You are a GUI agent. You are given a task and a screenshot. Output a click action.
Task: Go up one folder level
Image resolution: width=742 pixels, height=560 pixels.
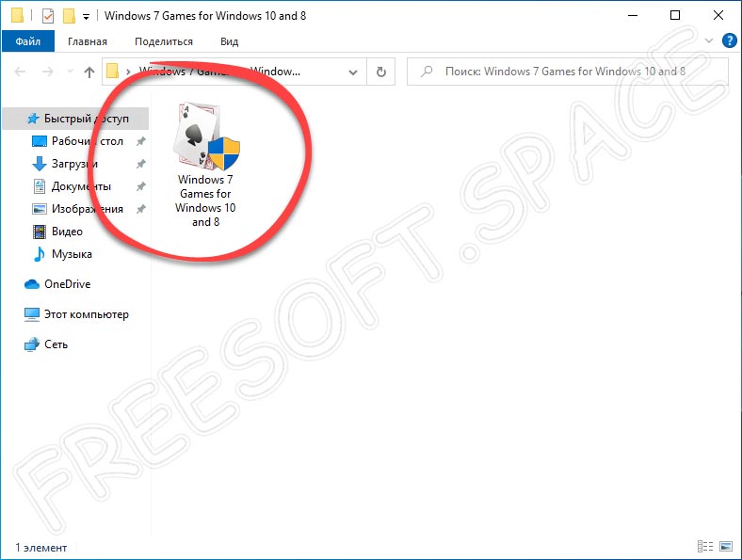point(89,72)
